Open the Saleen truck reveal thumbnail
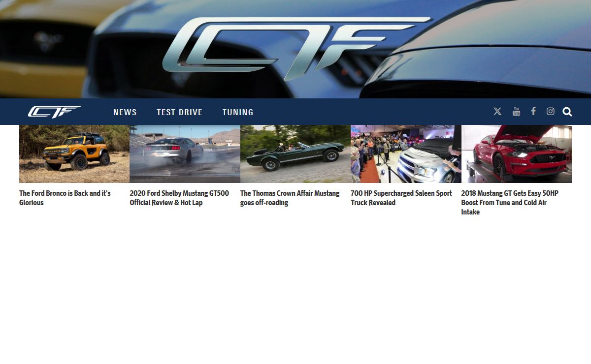This screenshot has height=364, width=591. click(406, 154)
